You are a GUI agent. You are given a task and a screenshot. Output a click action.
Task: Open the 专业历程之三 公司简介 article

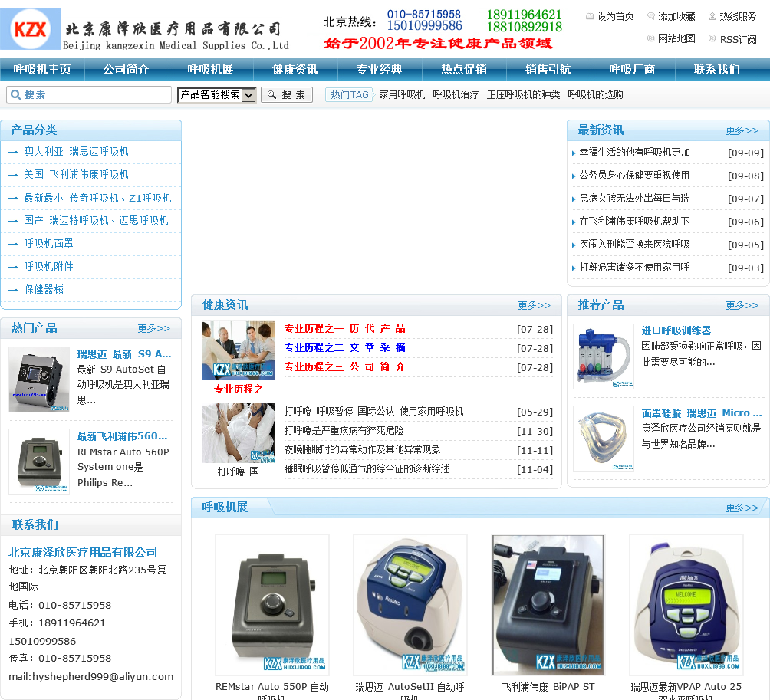(x=344, y=366)
